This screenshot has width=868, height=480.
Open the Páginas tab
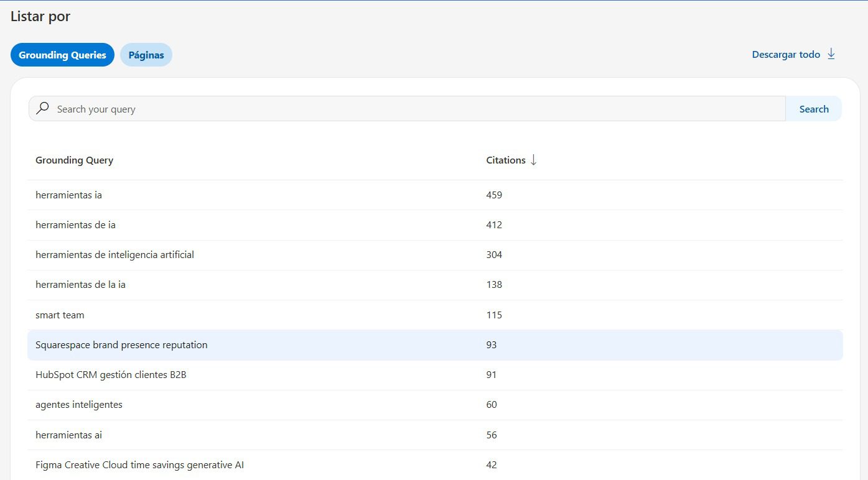[146, 55]
